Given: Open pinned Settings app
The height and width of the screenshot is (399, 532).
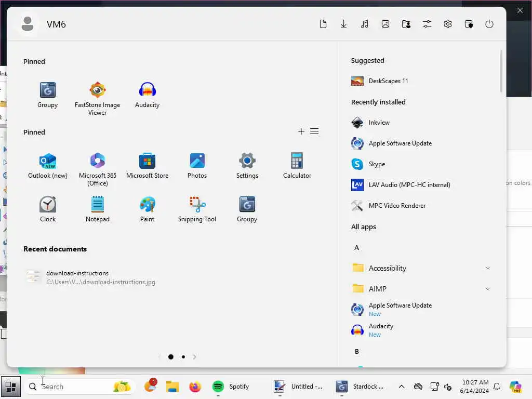Looking at the screenshot, I should pyautogui.click(x=247, y=166).
